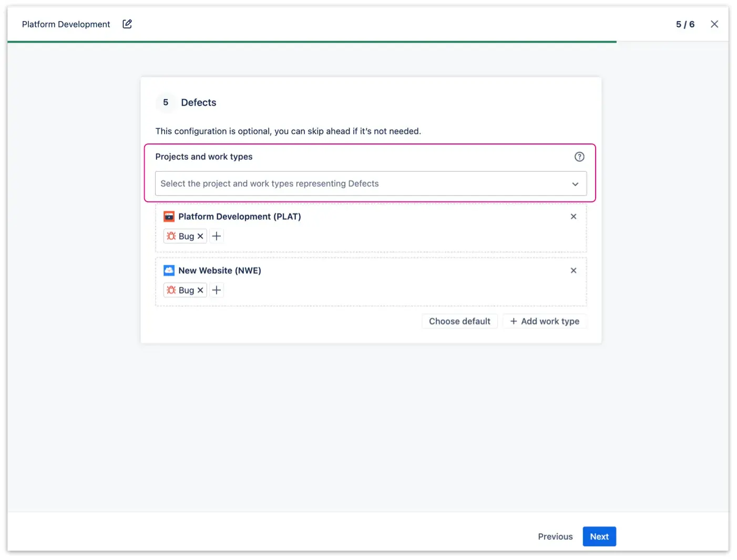Click Add work type
The height and width of the screenshot is (560, 737).
[545, 321]
